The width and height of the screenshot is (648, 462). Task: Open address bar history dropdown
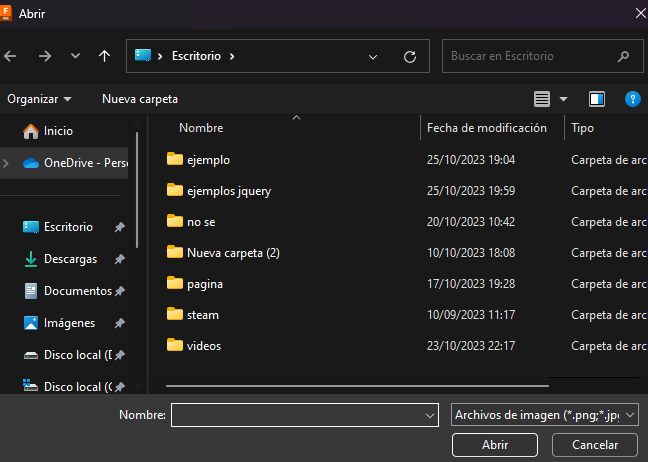click(x=373, y=57)
